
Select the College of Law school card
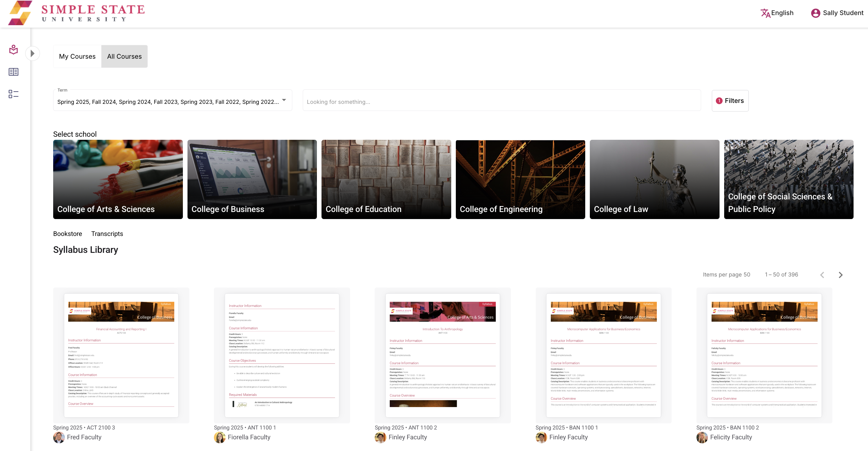[x=654, y=179]
